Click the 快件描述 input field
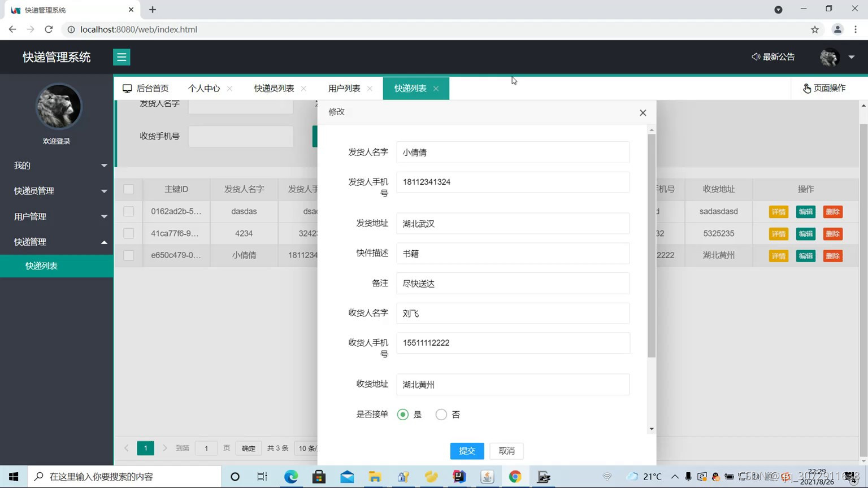 click(513, 254)
